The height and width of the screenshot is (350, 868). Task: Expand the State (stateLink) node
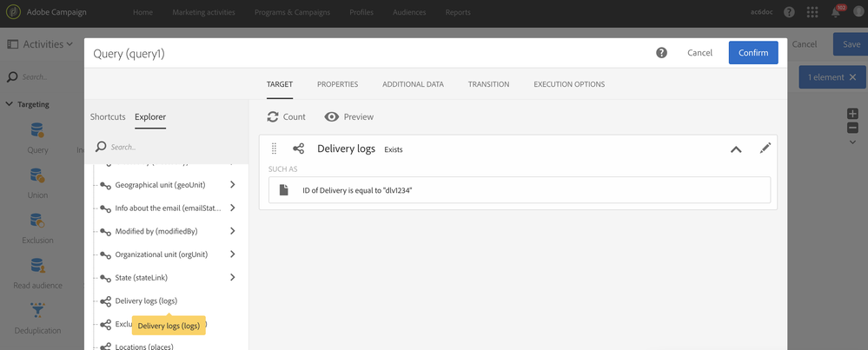pos(233,278)
